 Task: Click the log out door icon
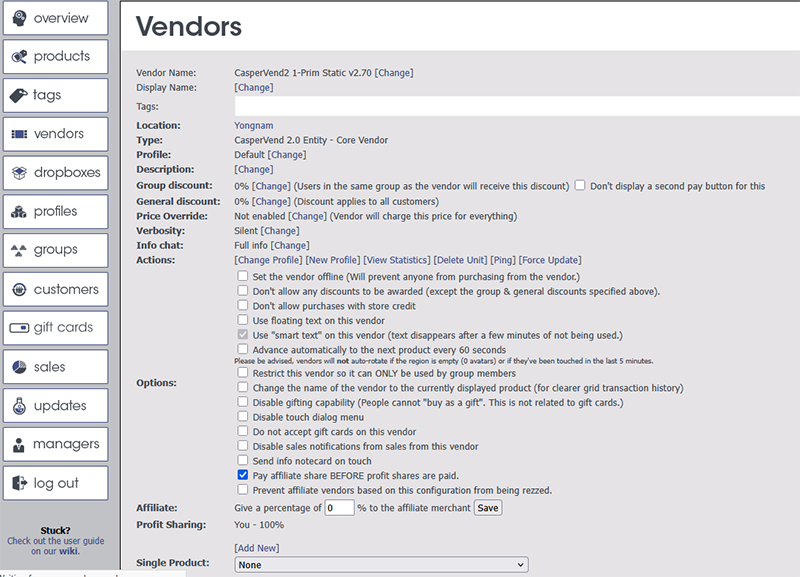19,483
